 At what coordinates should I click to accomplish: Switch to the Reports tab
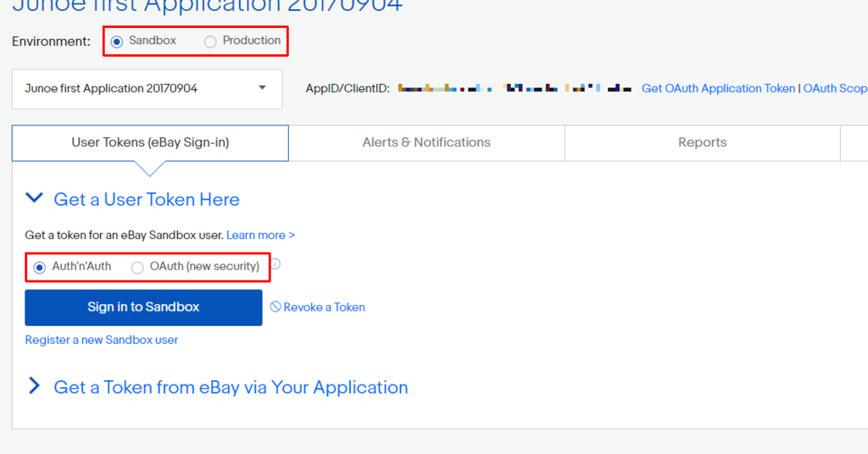[x=702, y=142]
